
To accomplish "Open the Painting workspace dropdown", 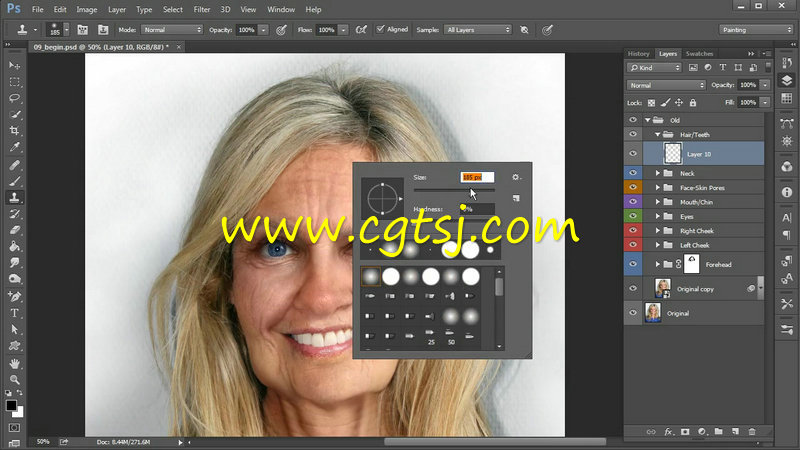I will point(756,30).
